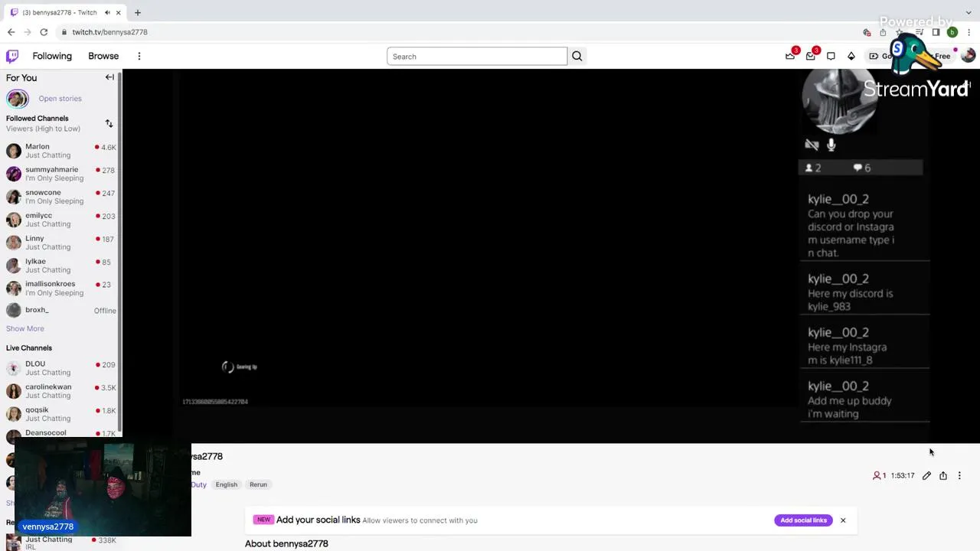Click the stream edit pencil icon
The image size is (980, 551).
coord(926,475)
